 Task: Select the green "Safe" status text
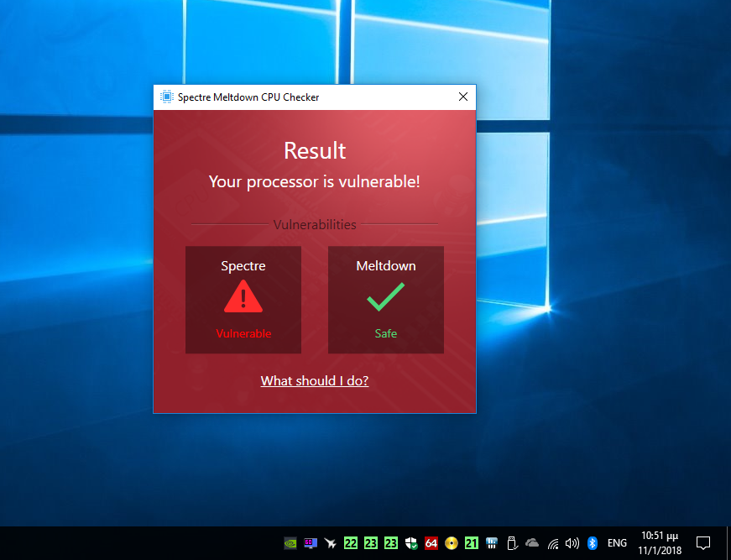(x=385, y=333)
